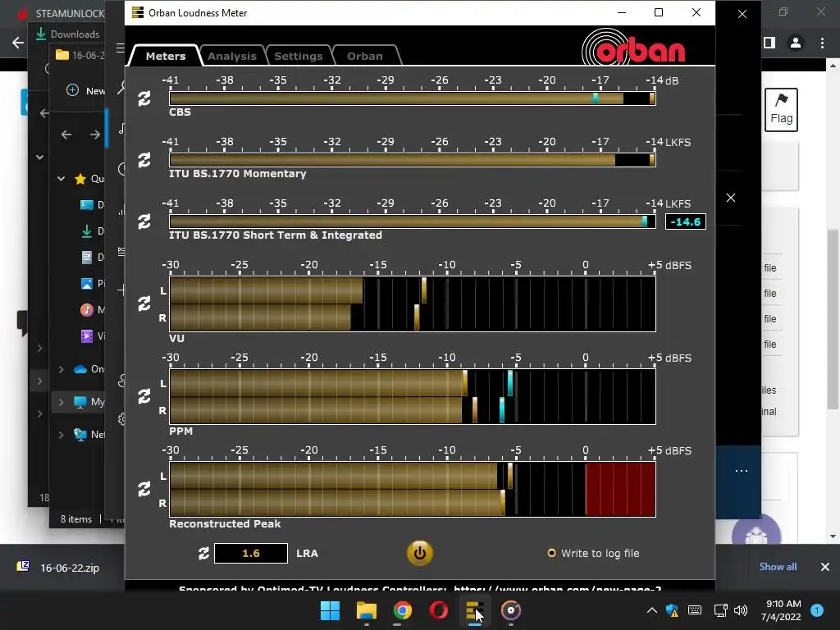Click the integrated loudness readout -14.6
The height and width of the screenshot is (630, 840).
(x=685, y=221)
